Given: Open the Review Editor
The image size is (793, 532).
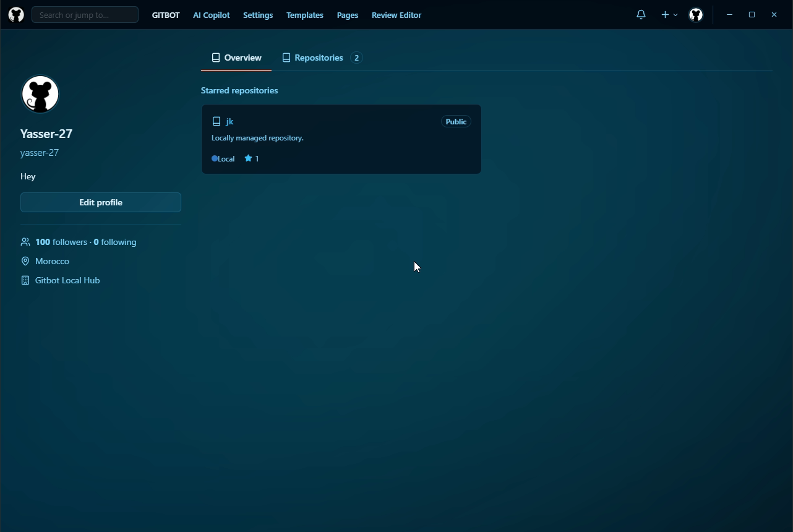Looking at the screenshot, I should pyautogui.click(x=396, y=15).
